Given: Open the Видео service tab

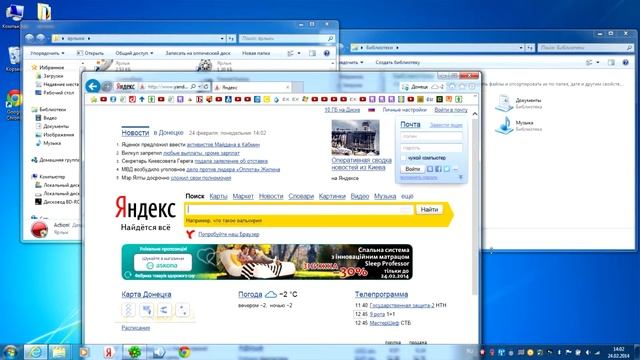Looking at the screenshot, I should (x=360, y=196).
